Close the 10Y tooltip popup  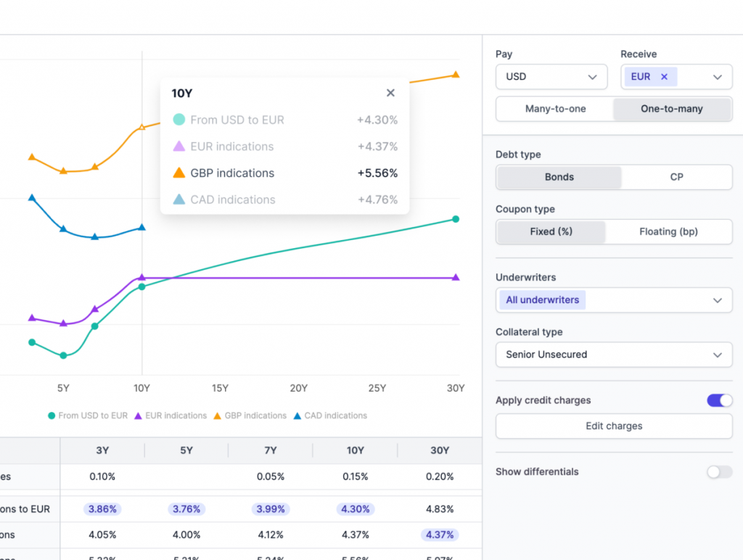390,93
